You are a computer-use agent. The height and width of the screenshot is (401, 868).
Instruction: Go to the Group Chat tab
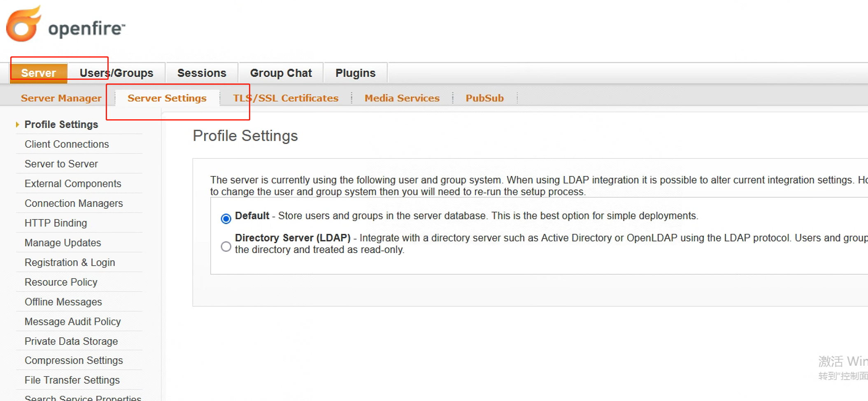(281, 73)
